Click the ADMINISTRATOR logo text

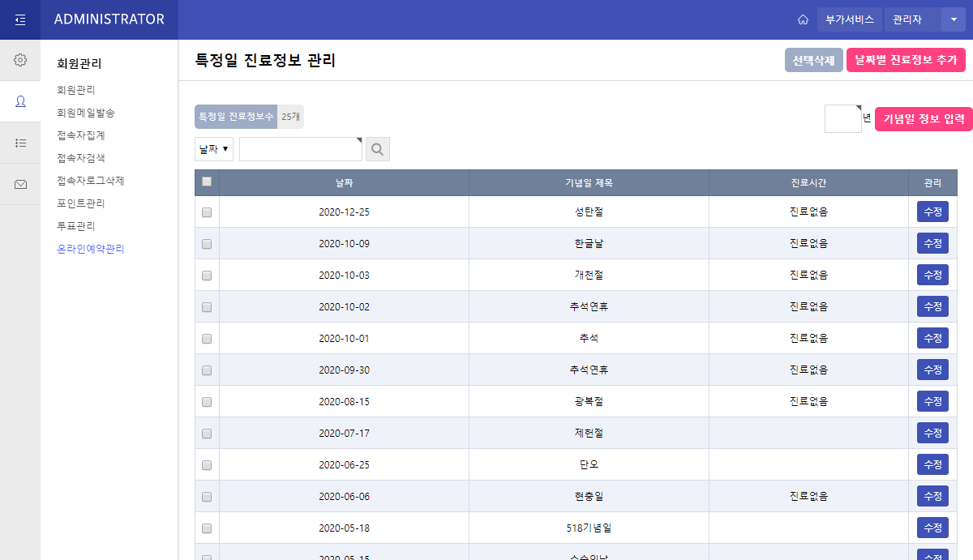tap(108, 19)
